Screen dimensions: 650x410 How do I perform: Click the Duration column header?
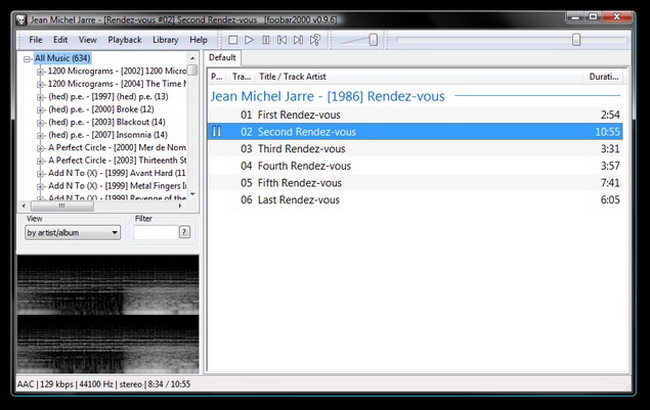tap(603, 77)
